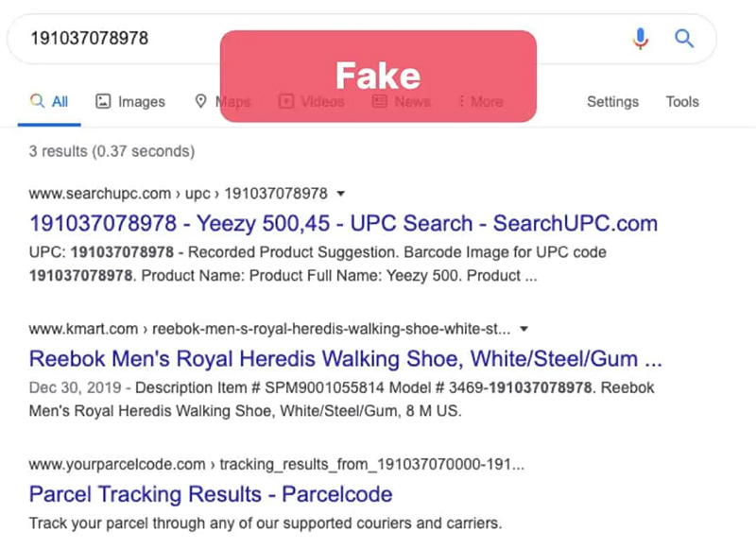Viewport: 756px width, 549px height.
Task: Open the Reebok Men's Royal Heredis result
Action: click(x=345, y=359)
